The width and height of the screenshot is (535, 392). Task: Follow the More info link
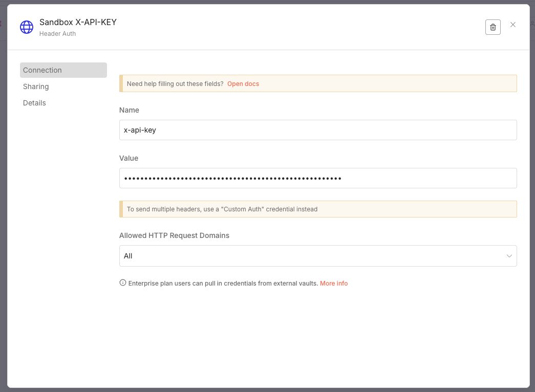pyautogui.click(x=334, y=283)
